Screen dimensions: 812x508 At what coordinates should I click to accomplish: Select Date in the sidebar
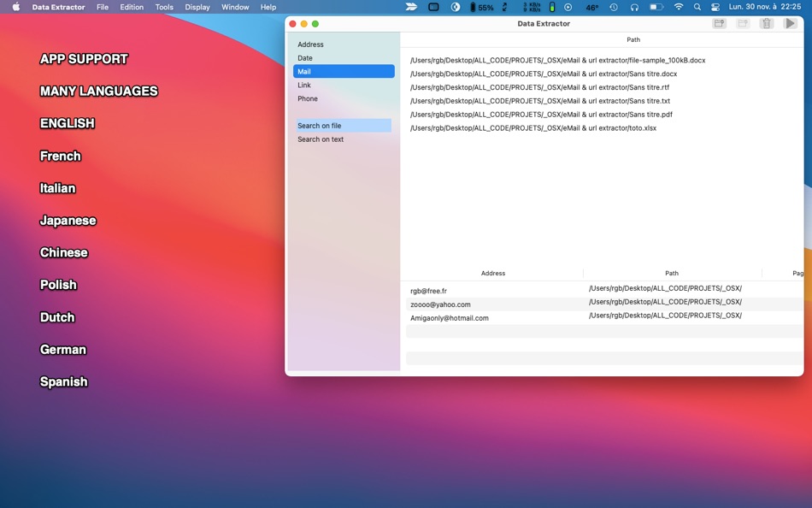click(344, 58)
